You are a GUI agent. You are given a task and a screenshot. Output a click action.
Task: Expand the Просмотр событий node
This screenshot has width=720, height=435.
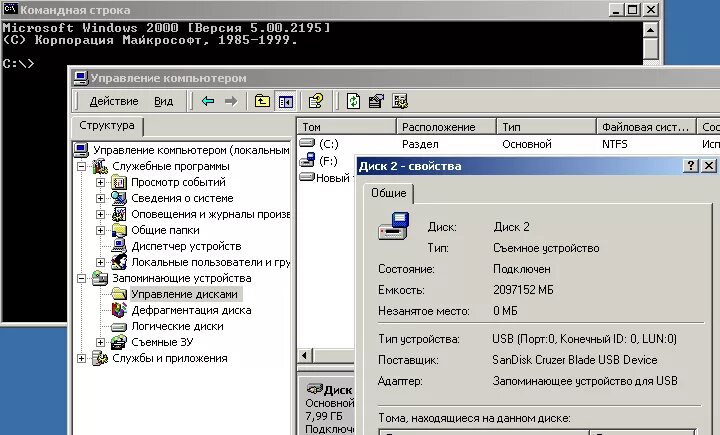[x=100, y=182]
